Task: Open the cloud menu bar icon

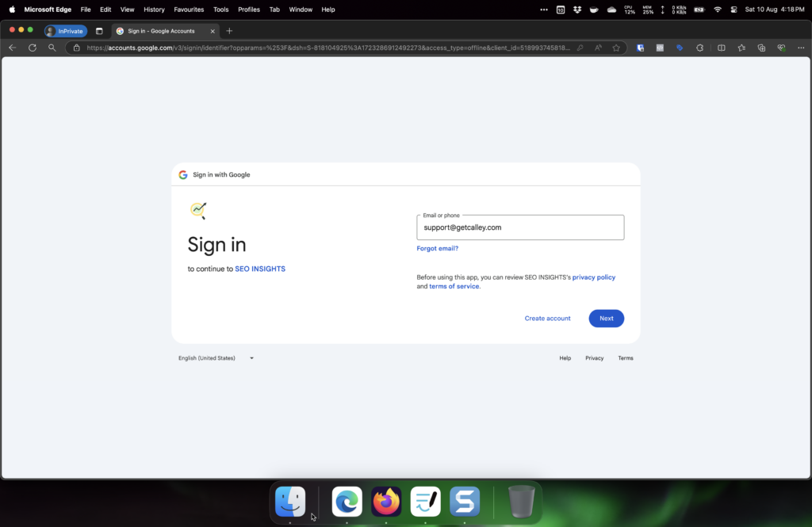Action: [611, 10]
